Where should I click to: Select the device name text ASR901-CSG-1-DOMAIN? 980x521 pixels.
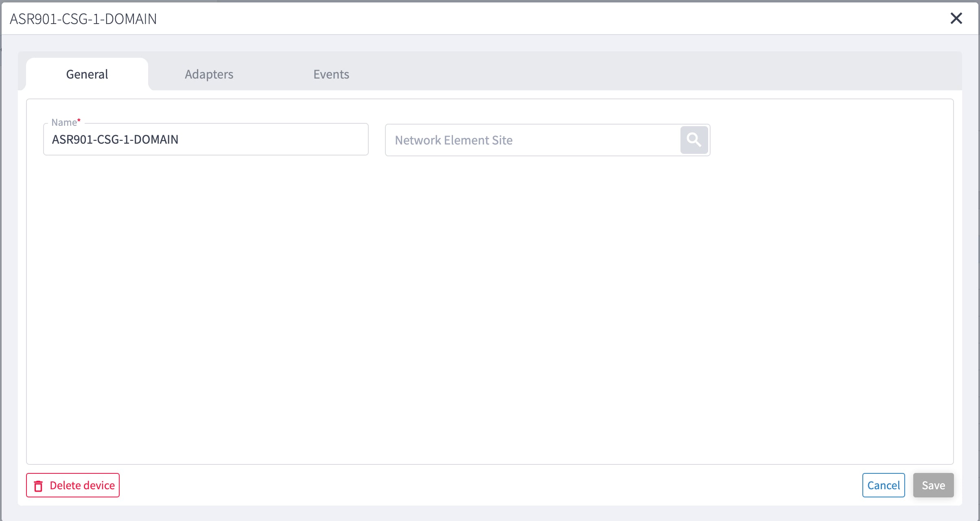click(x=115, y=139)
